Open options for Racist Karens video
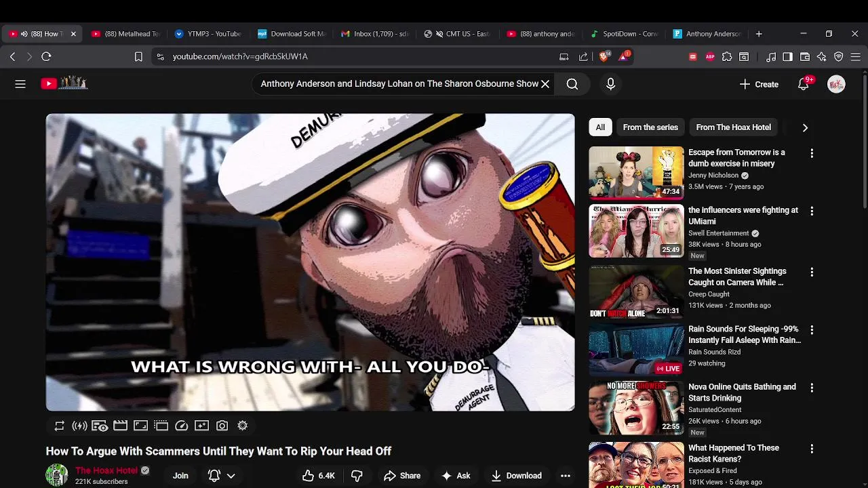868x488 pixels. pos(812,449)
